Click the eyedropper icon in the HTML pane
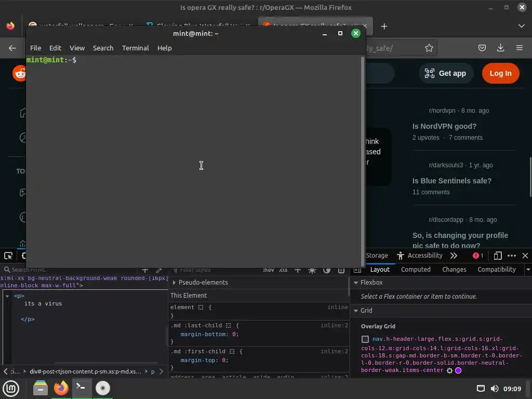The image size is (532, 399). pyautogui.click(x=159, y=270)
